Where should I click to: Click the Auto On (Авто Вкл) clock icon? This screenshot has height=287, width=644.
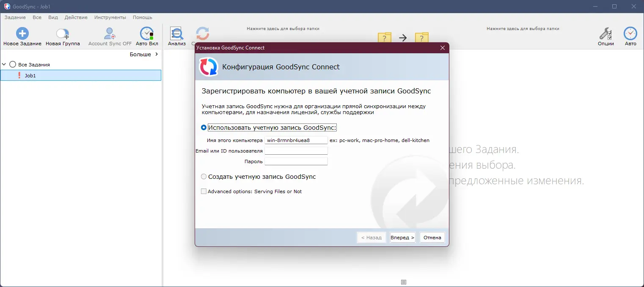(x=147, y=33)
